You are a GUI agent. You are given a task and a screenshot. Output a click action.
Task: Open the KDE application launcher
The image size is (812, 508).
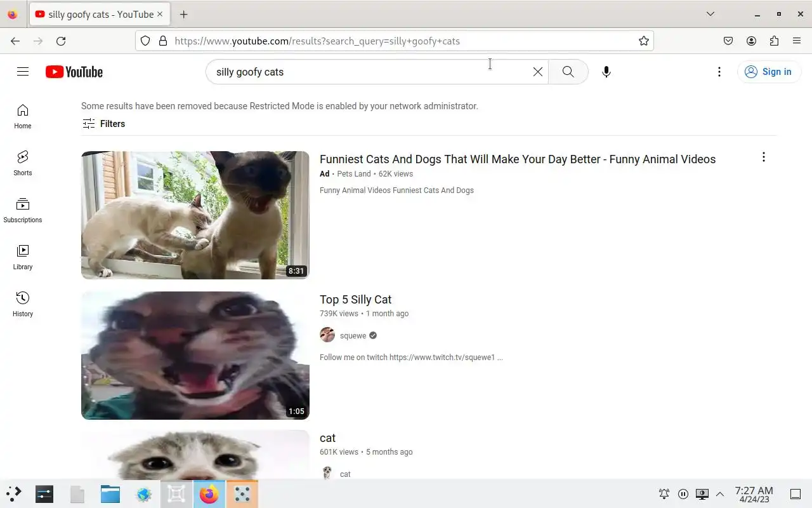point(14,494)
